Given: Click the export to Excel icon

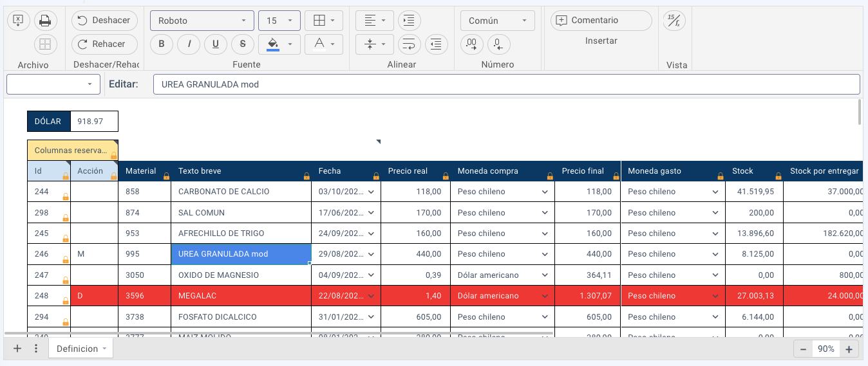Looking at the screenshot, I should tap(18, 21).
